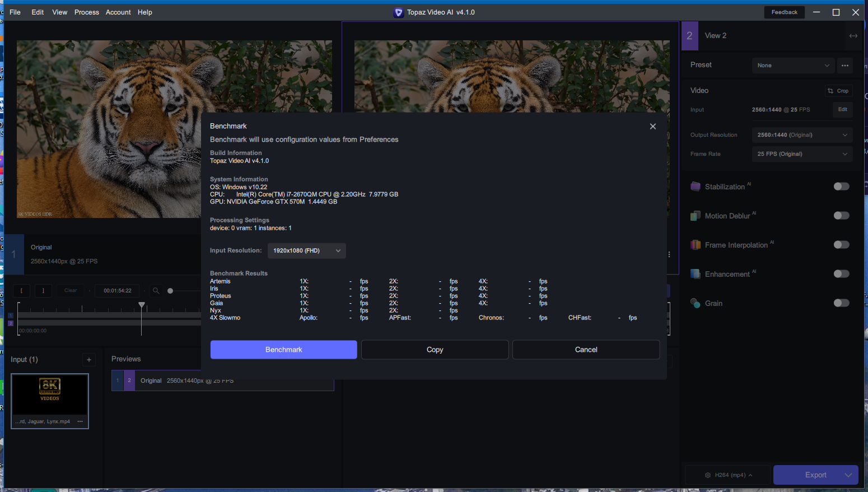Select the tiger video input thumbnail
The image size is (868, 492).
(50, 401)
